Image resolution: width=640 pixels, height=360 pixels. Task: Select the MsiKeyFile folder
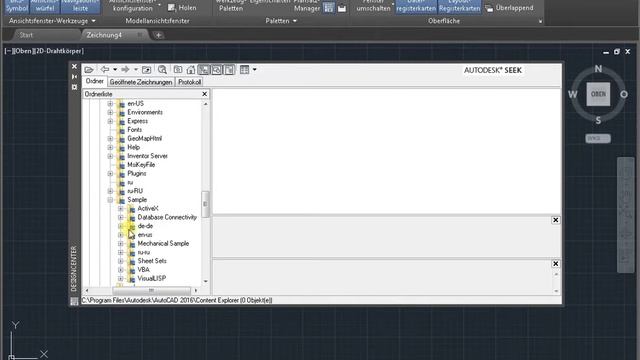point(141,165)
